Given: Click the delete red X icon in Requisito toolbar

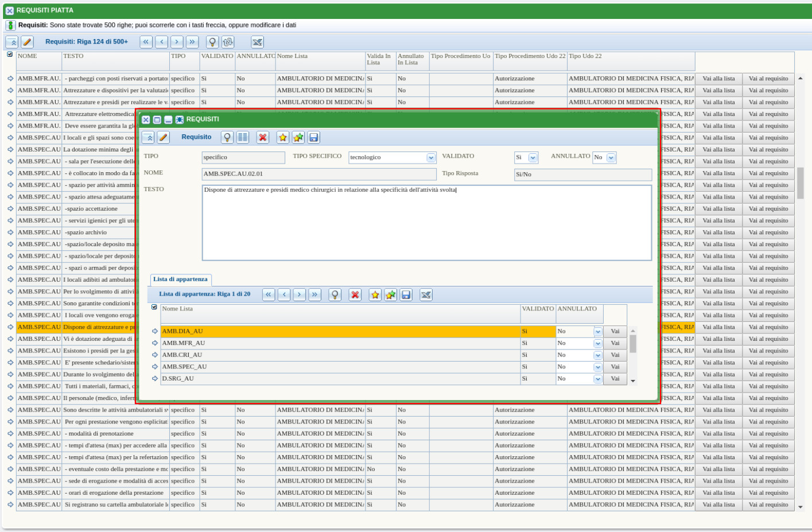Looking at the screenshot, I should tap(263, 137).
